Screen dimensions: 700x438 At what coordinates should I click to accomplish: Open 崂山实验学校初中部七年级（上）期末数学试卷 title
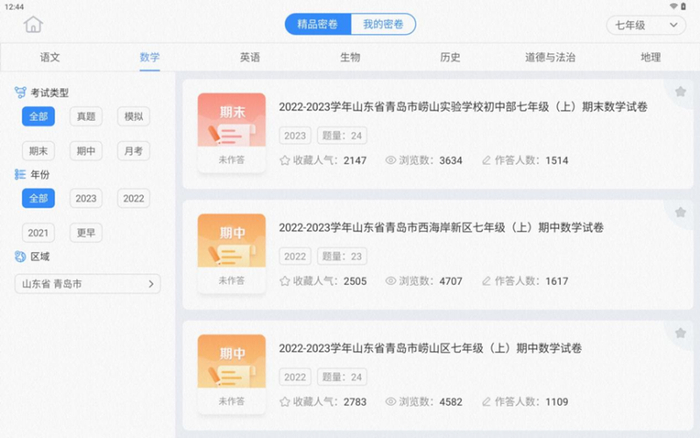(463, 107)
